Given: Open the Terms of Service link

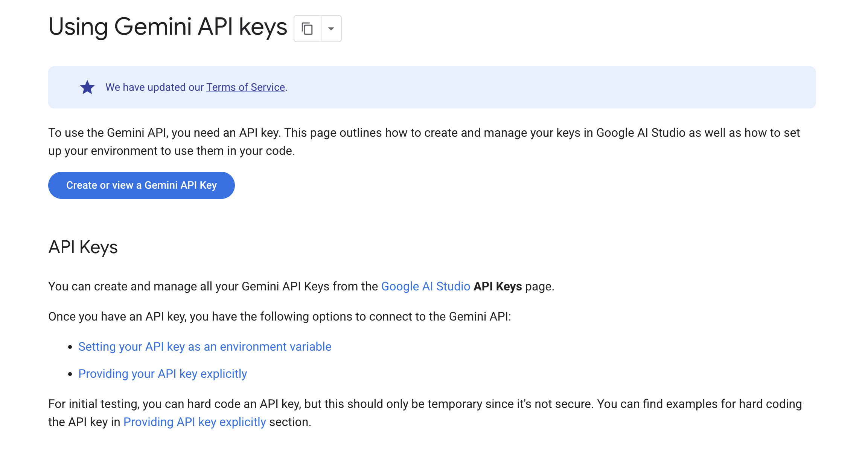Looking at the screenshot, I should 245,87.
